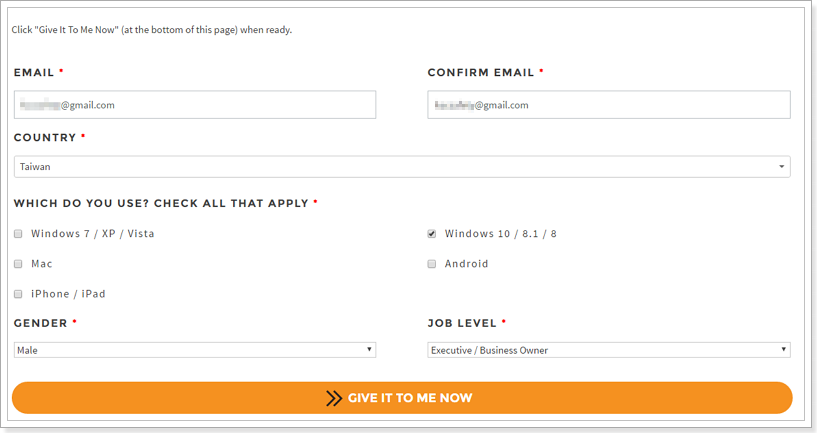Open the Job Level dropdown
Screen dimensions: 817x433
[607, 350]
